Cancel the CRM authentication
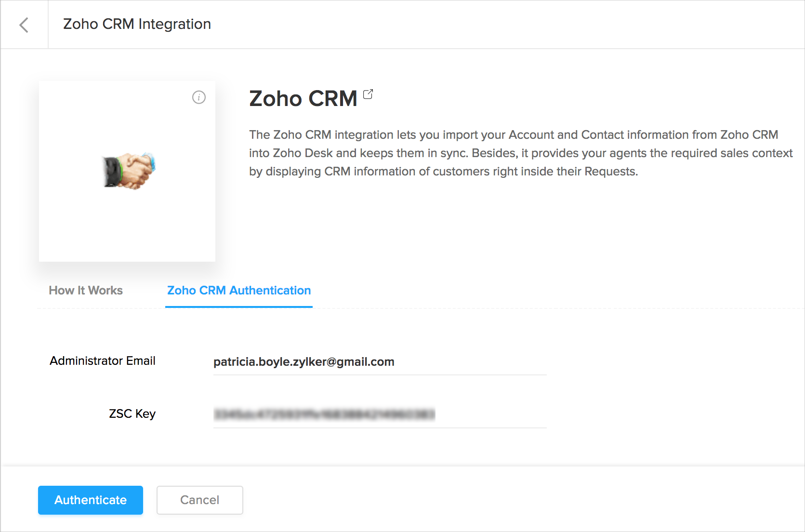This screenshot has width=805, height=532. pos(199,500)
